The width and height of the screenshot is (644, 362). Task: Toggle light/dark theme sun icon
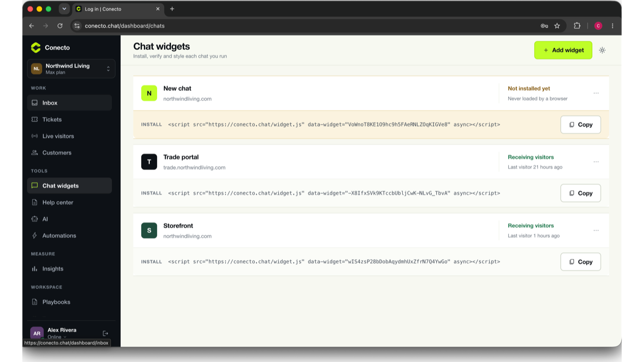(x=602, y=50)
